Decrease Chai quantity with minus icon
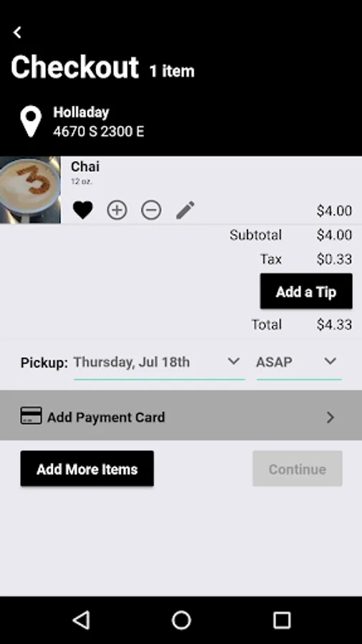The width and height of the screenshot is (362, 644). point(151,210)
